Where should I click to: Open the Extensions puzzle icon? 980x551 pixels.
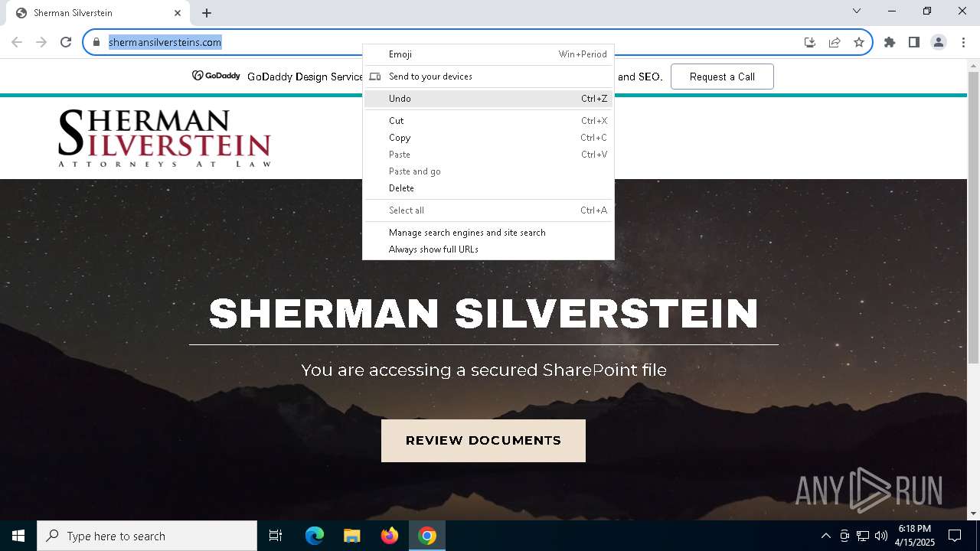[x=890, y=42]
